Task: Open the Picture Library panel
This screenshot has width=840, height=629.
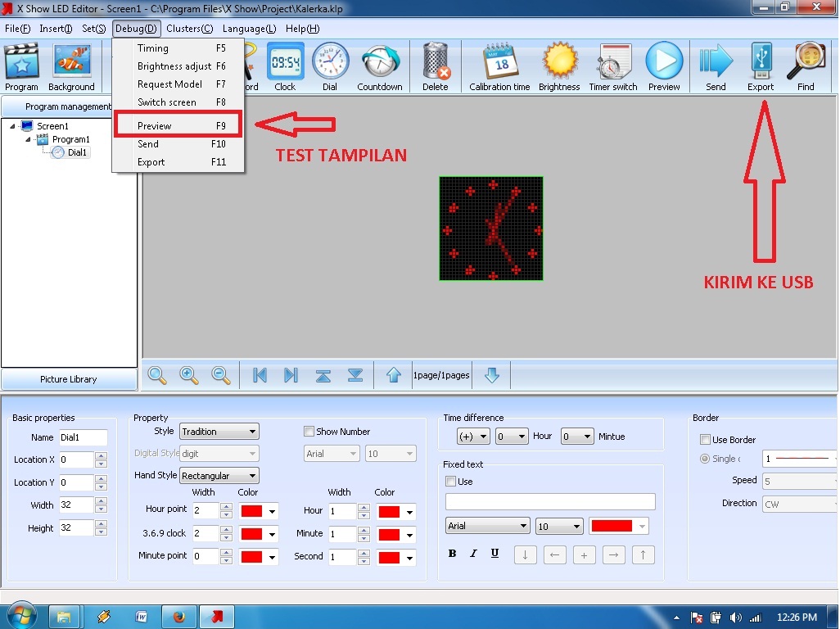Action: 69,378
